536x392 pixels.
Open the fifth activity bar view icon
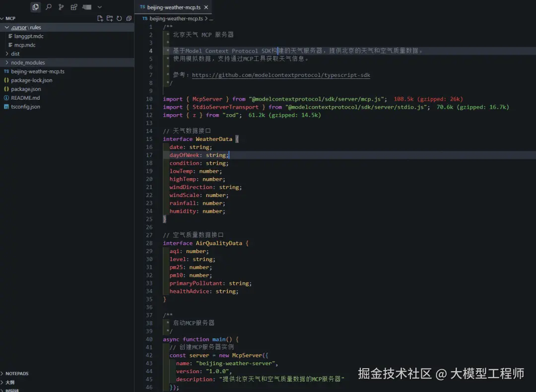(x=87, y=7)
